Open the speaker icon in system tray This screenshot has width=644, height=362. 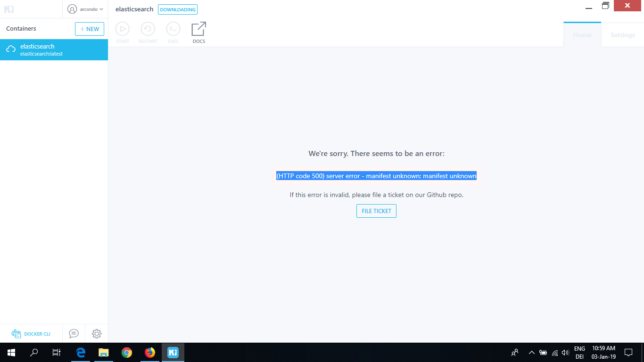[565, 352]
